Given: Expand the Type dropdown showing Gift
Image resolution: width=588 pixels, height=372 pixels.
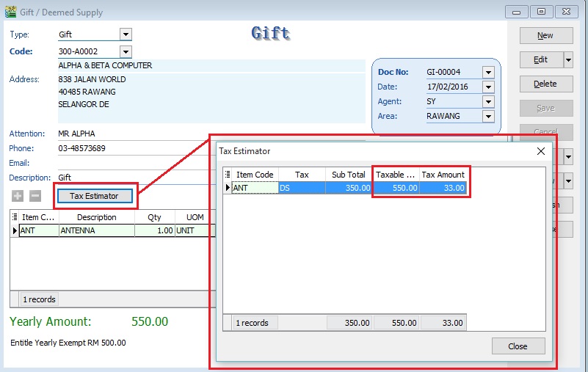Looking at the screenshot, I should tap(125, 34).
